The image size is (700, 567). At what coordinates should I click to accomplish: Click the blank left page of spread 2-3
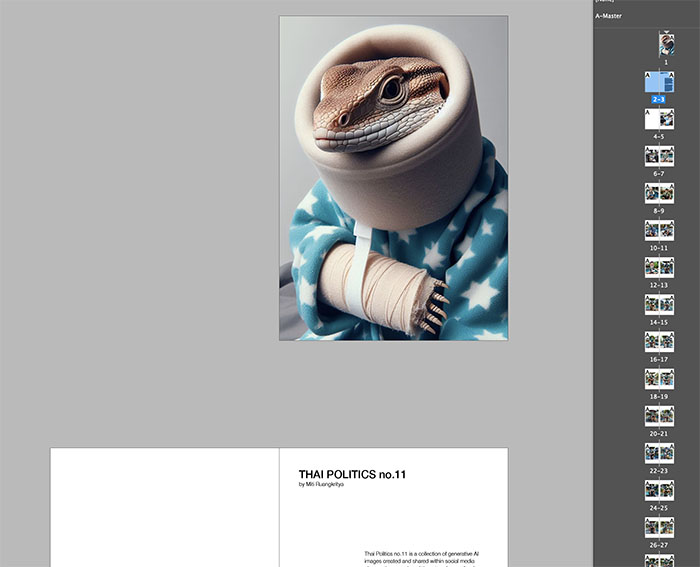pyautogui.click(x=165, y=508)
